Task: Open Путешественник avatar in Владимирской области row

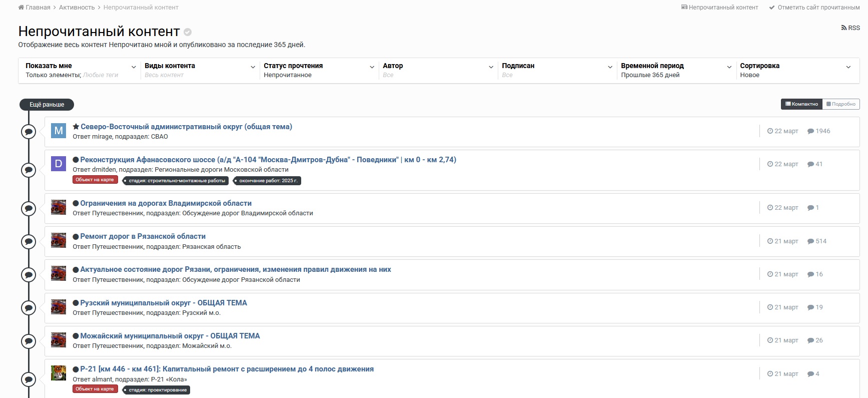Action: tap(59, 207)
